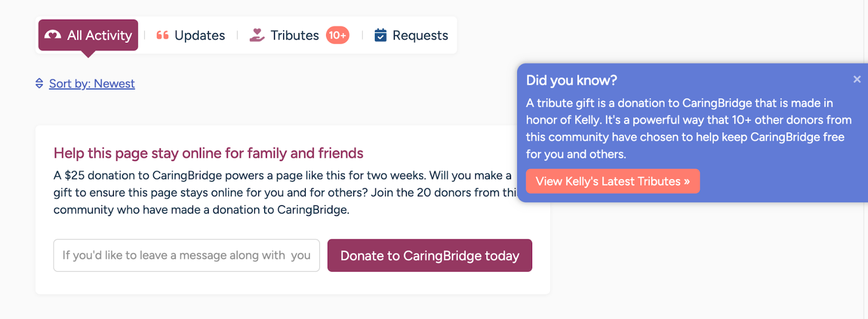Click the Updates quotation marks icon
Viewport: 868px width, 319px height.
coord(162,35)
